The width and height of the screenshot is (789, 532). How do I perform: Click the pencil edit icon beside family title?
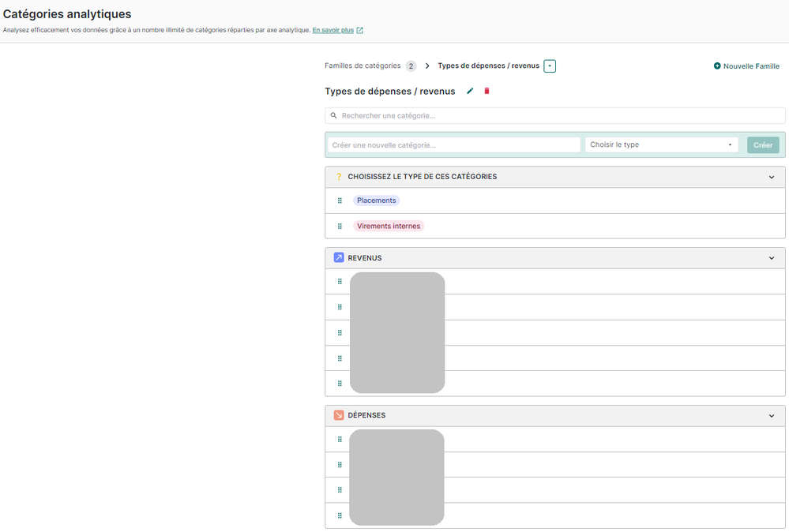coord(470,92)
